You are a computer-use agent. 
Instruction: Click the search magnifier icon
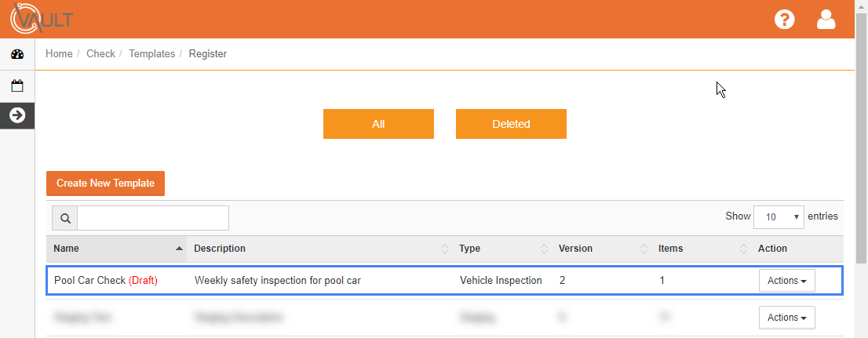pos(65,218)
